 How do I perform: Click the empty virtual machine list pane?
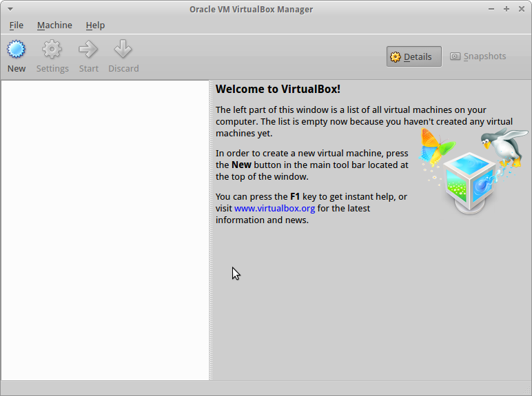[105, 230]
